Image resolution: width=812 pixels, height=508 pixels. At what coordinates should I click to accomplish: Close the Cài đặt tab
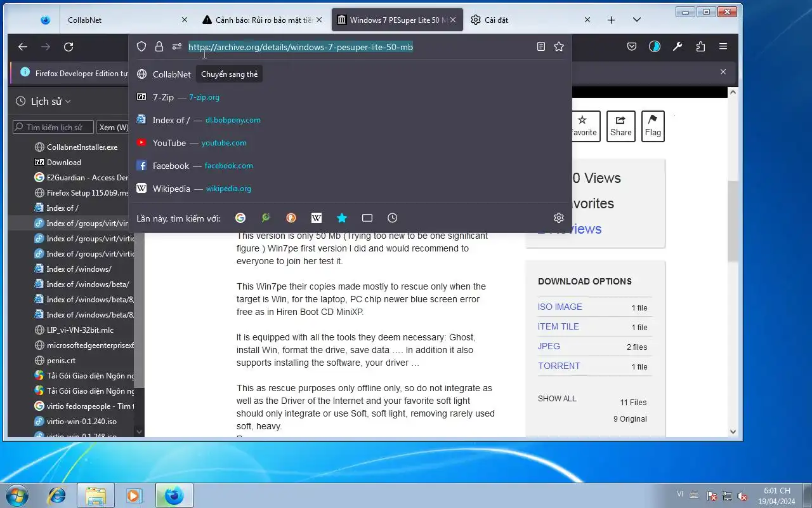tap(587, 20)
